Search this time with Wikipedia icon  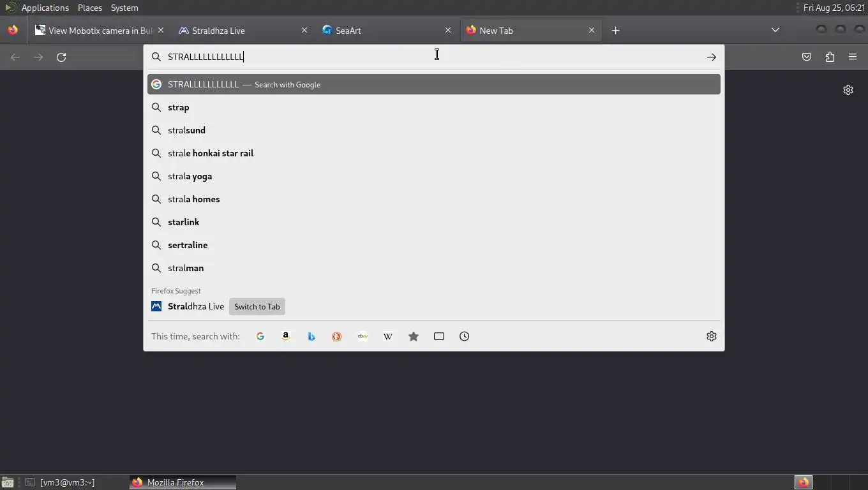(388, 336)
